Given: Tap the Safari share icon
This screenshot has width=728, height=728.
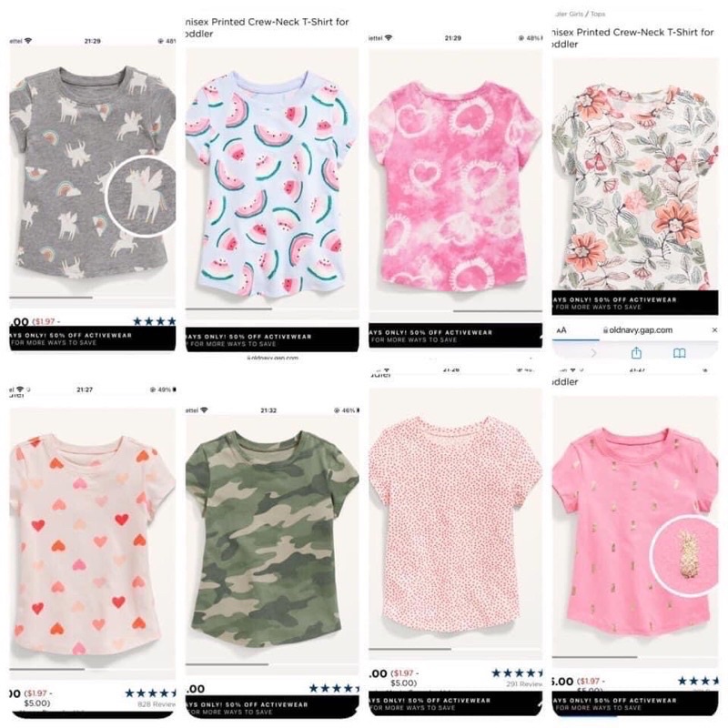Looking at the screenshot, I should point(636,353).
